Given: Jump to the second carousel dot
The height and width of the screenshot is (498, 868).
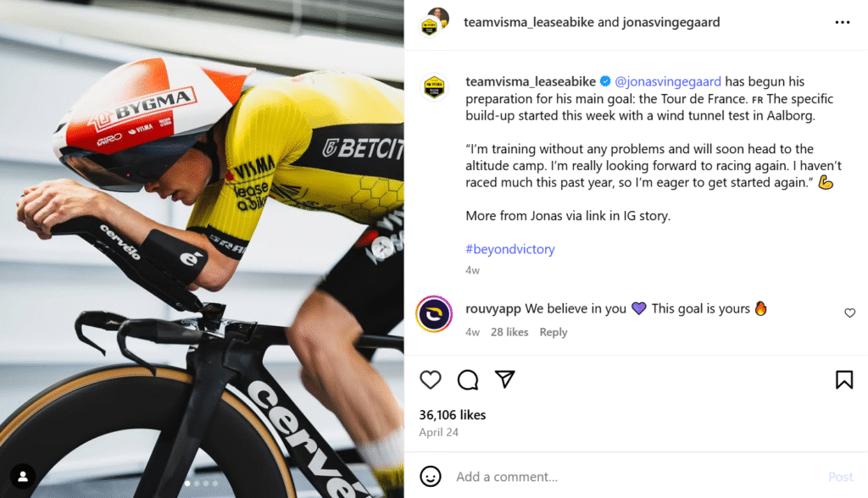Looking at the screenshot, I should 196,484.
